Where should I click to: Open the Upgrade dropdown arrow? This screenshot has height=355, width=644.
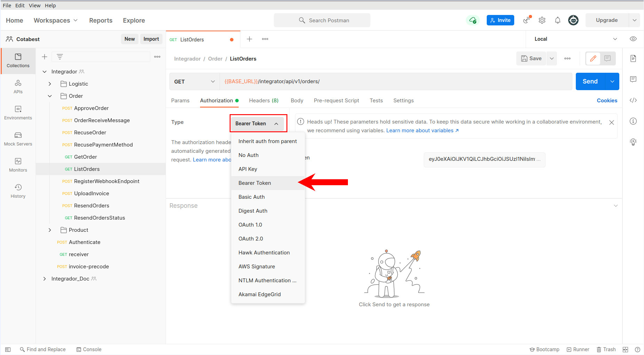tap(634, 20)
